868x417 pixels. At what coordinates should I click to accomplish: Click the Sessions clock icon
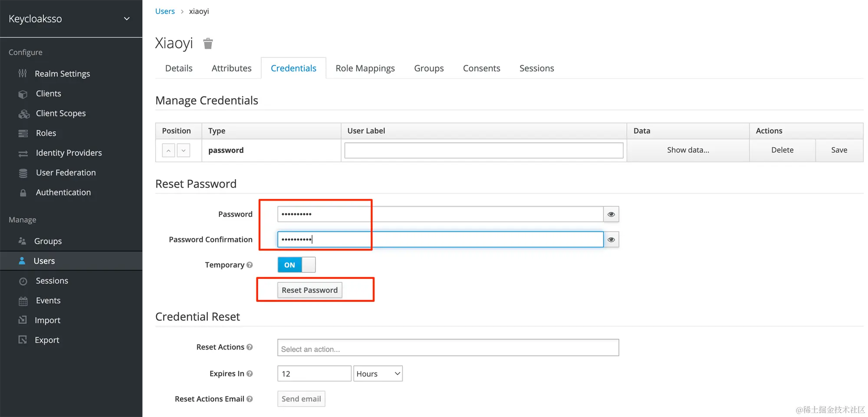click(x=23, y=281)
